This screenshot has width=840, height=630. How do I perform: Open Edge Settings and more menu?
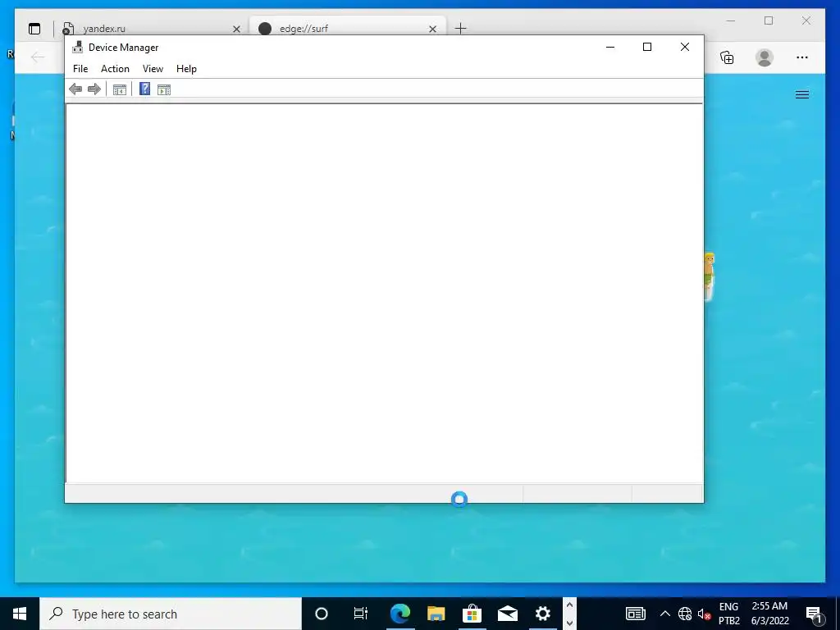point(802,57)
